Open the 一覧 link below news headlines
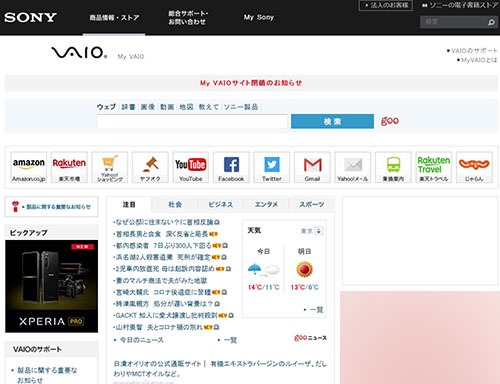This screenshot has width=500, height=384. click(x=230, y=340)
